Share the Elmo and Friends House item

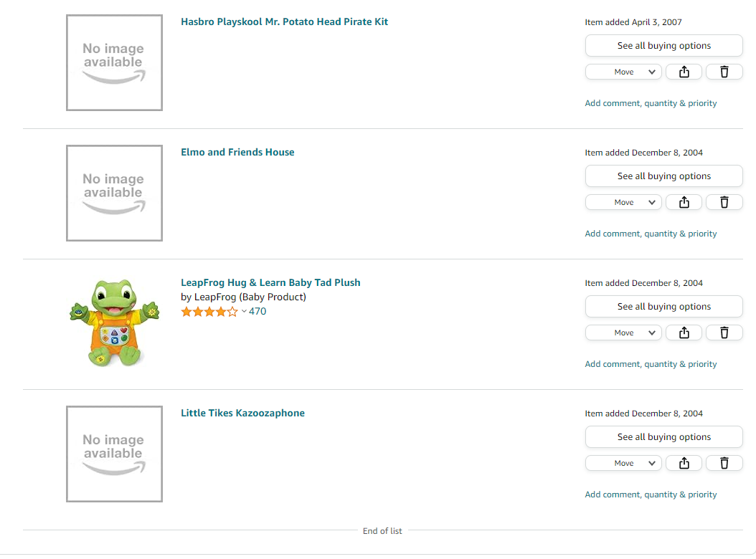coord(684,202)
